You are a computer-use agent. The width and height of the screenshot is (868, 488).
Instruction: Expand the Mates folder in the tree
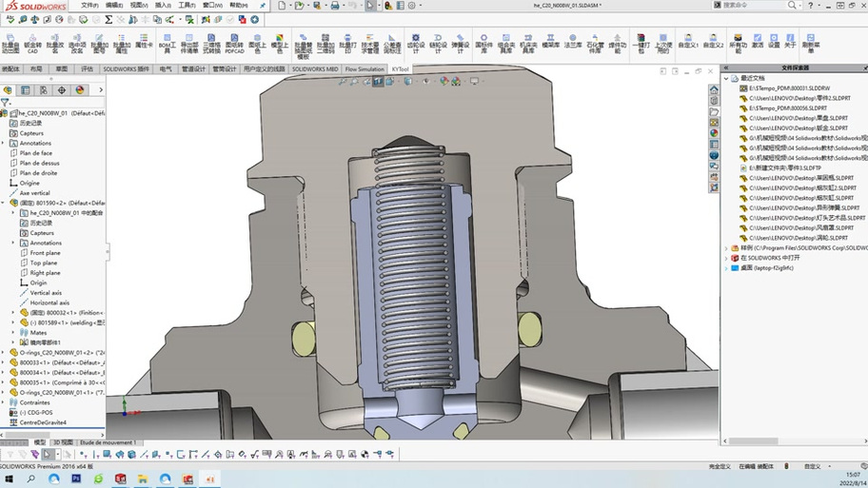click(x=13, y=333)
